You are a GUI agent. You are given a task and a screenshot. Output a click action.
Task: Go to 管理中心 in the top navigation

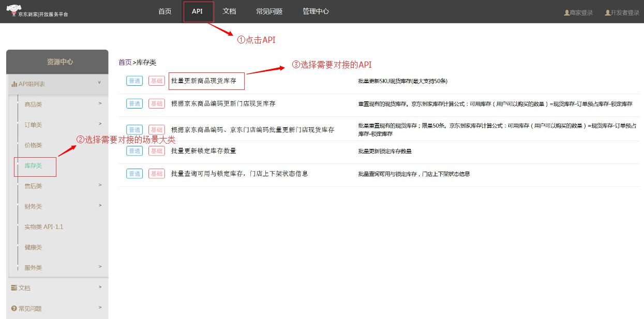pos(316,11)
